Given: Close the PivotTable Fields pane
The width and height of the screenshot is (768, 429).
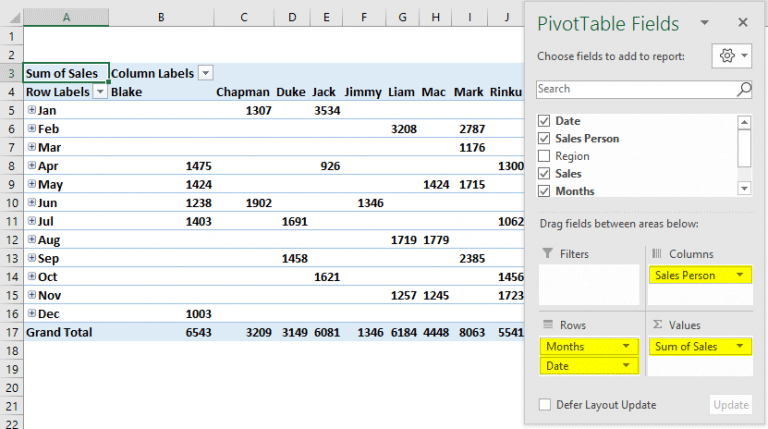Looking at the screenshot, I should [x=742, y=23].
